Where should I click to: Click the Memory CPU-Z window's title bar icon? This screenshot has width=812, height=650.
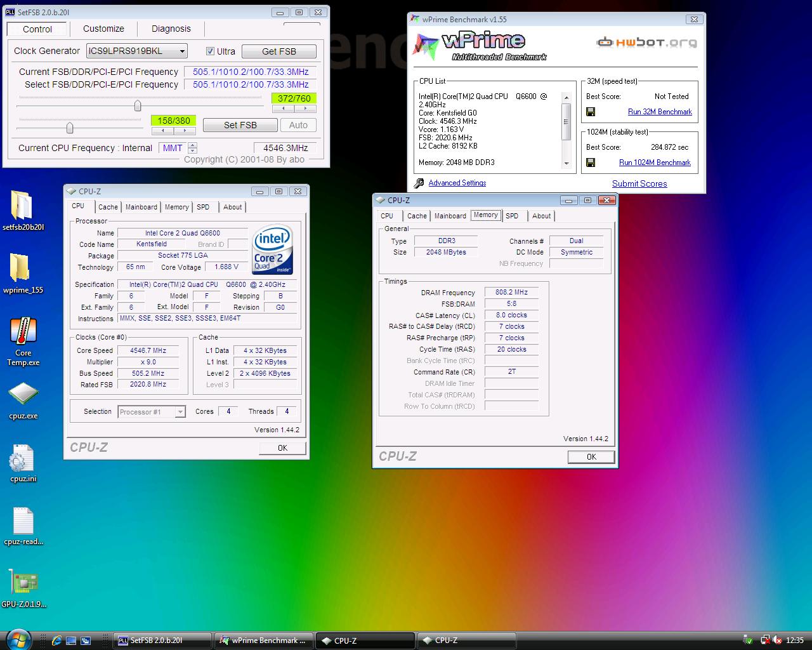point(380,200)
